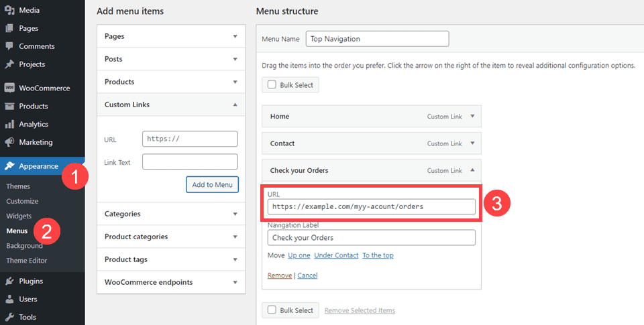Click the Remove Selected Items link

(360, 311)
